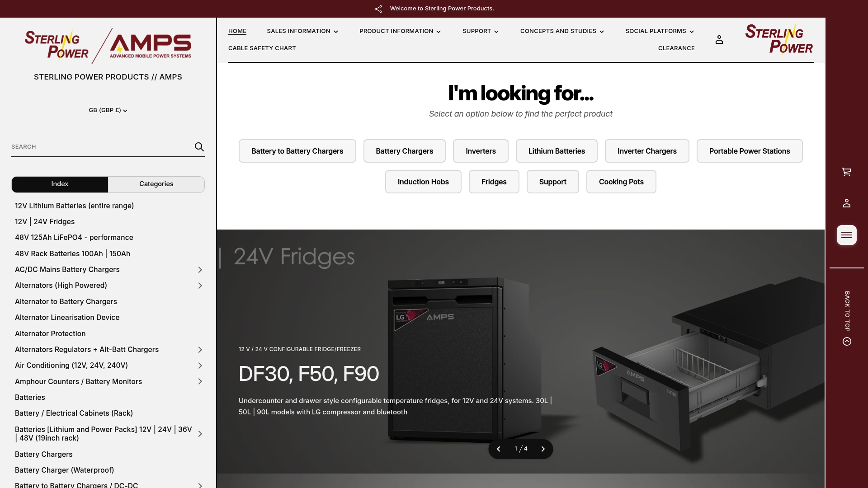Click the share icon in announcement bar
This screenshot has width=868, height=488.
tap(378, 9)
